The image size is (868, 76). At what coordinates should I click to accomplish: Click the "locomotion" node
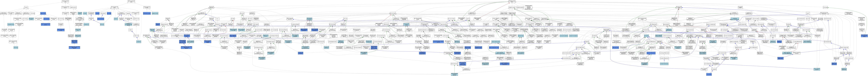click(242, 13)
